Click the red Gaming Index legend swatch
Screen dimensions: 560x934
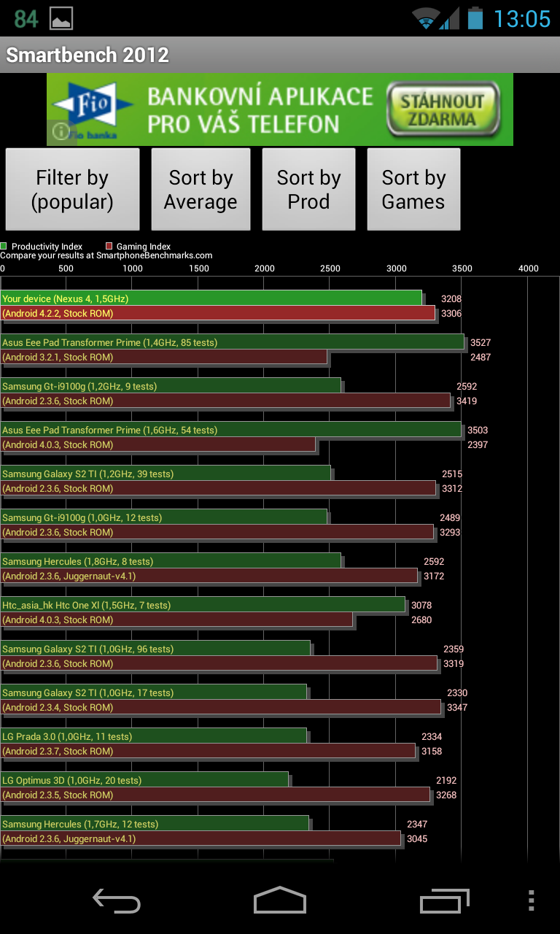(x=109, y=247)
